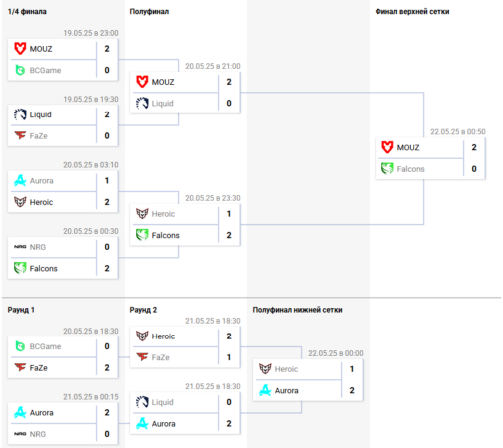Click the NRG logo in the 20.05.25 00:30 quarterfinal
The height and width of the screenshot is (448, 503).
point(20,247)
